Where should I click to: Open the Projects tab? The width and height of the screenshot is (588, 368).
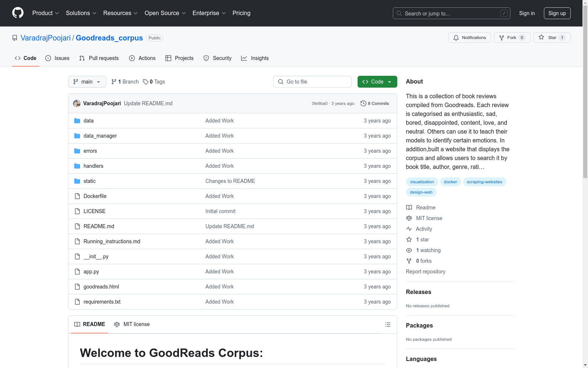point(179,58)
